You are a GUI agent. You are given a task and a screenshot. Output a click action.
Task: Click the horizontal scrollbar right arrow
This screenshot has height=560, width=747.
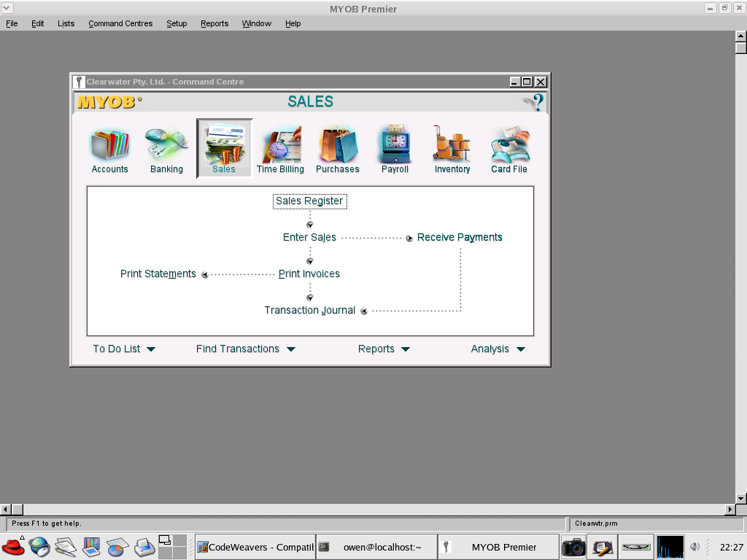tap(729, 509)
